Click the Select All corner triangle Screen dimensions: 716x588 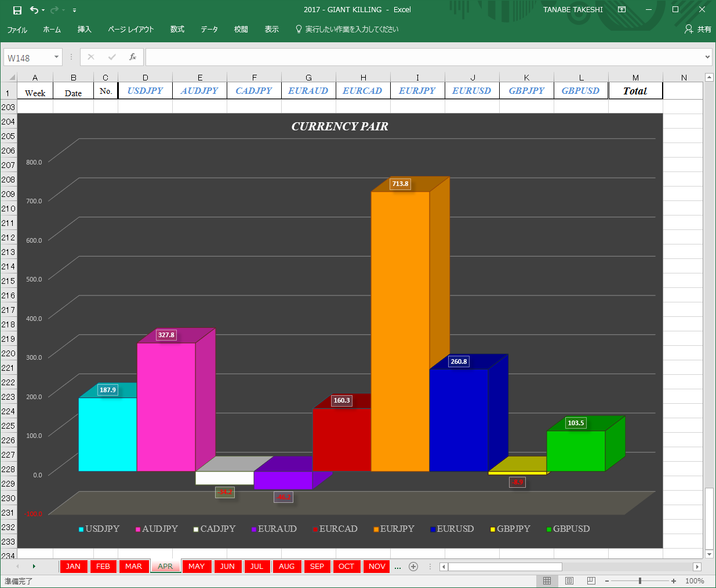[12, 77]
